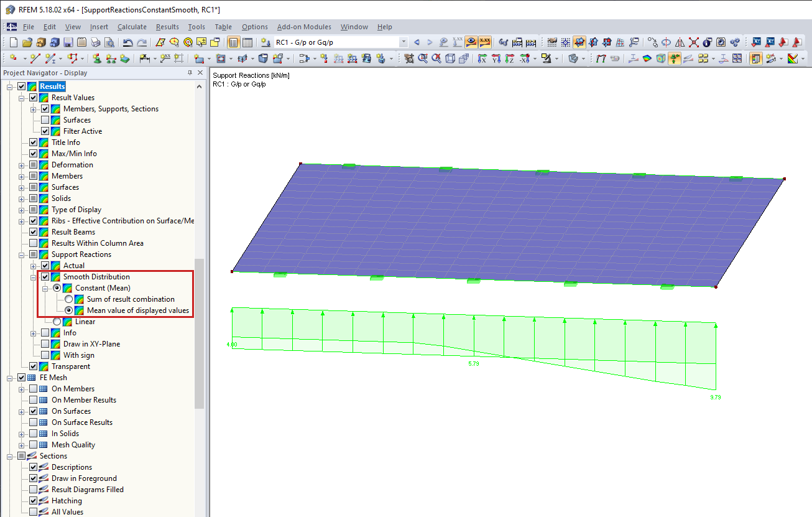Enable the Surfaces checkbox under Result Values
812x517 pixels.
45,120
